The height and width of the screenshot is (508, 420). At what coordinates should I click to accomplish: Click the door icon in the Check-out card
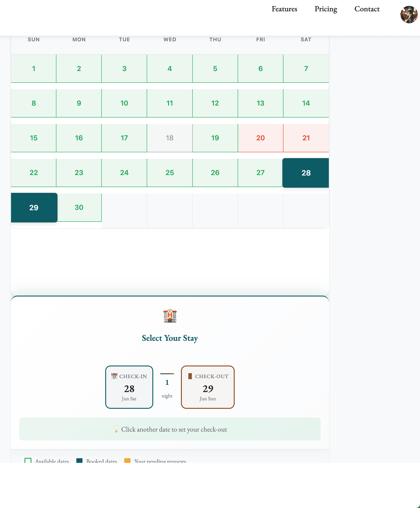click(x=190, y=376)
